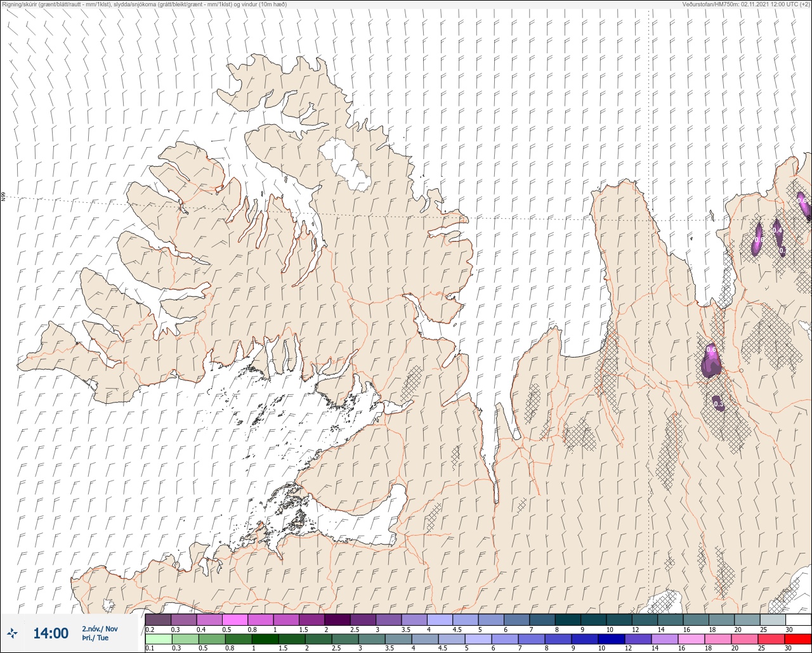The height and width of the screenshot is (653, 812).
Task: Click the '0.2' legend value label
Action: 150,629
